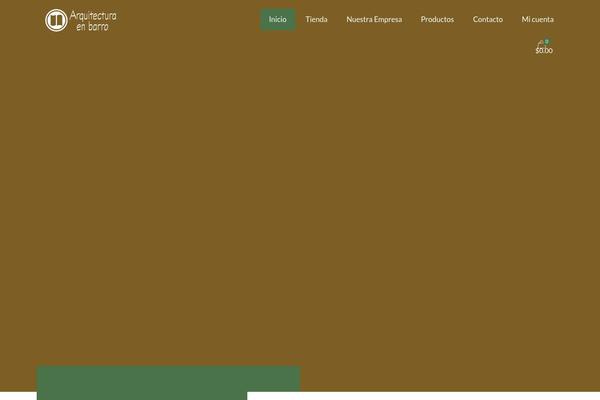Screen dimensions: 600x400
Task: Open the Inicio menu item
Action: [x=277, y=20]
